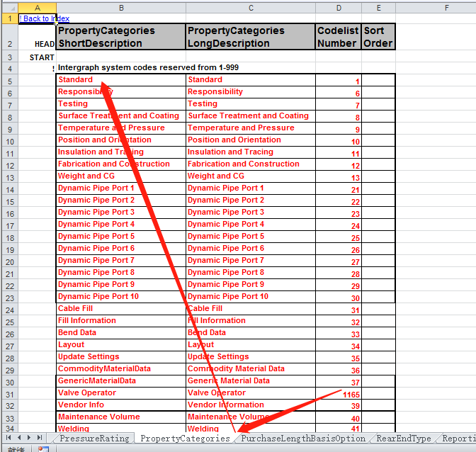The image size is (476, 452).
Task: Select row 5 header
Action: pos(10,81)
